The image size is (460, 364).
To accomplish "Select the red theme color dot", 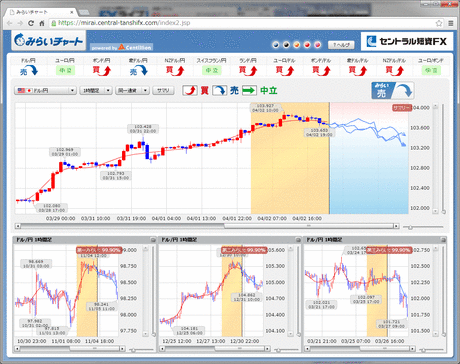I will (x=307, y=45).
